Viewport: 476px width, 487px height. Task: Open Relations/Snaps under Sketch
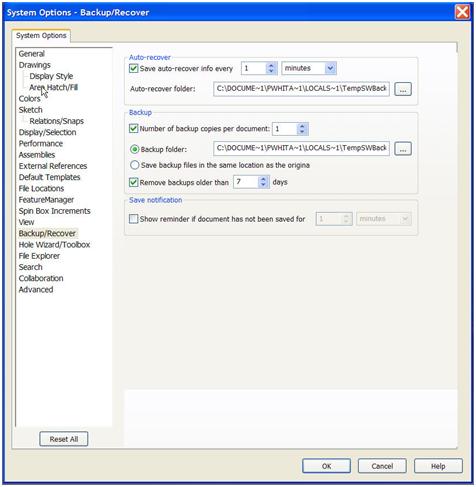pos(56,121)
